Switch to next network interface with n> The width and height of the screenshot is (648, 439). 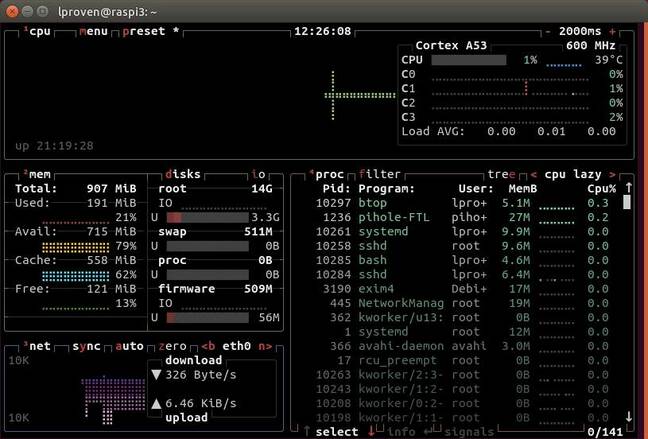click(x=265, y=346)
